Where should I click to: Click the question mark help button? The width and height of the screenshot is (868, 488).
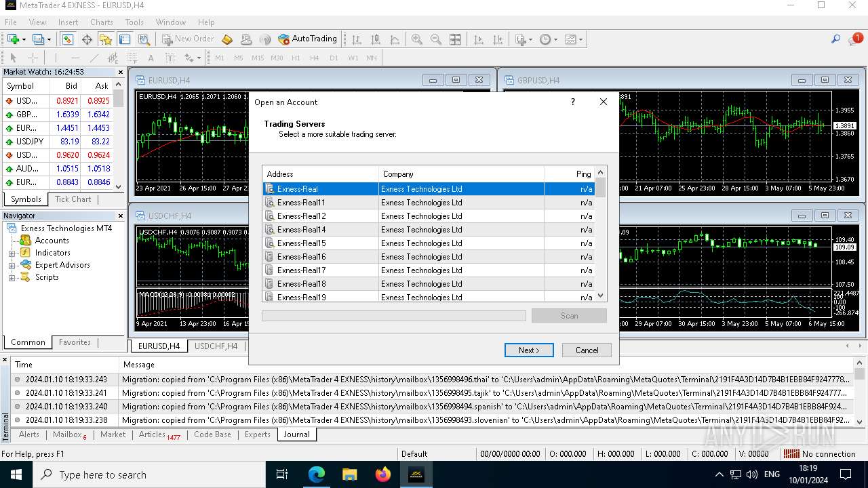573,102
